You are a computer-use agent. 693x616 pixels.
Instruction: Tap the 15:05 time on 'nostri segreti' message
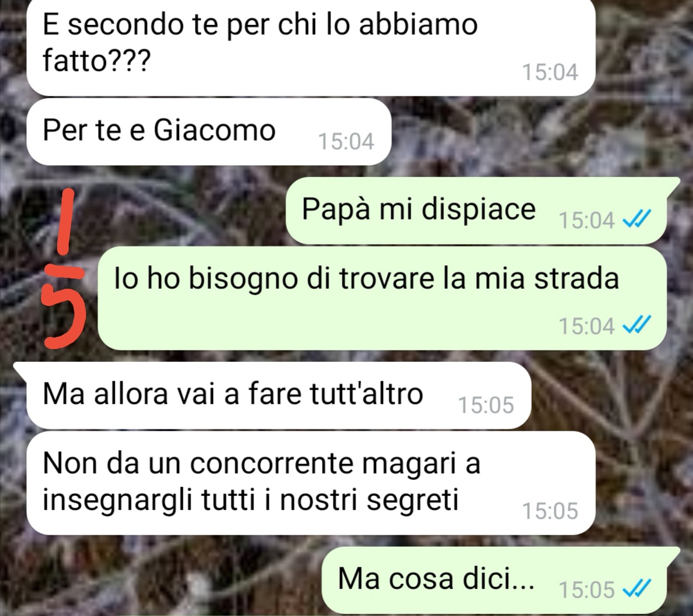(551, 511)
